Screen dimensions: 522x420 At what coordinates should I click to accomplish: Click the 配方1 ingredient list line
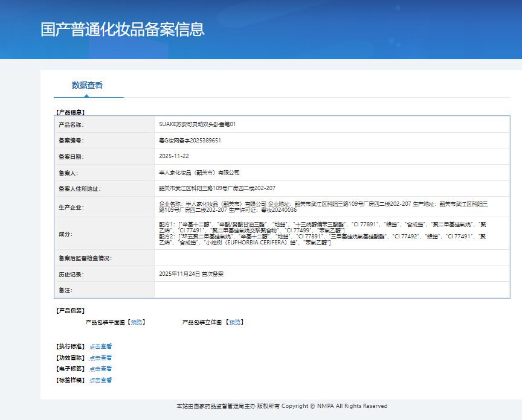coord(322,227)
